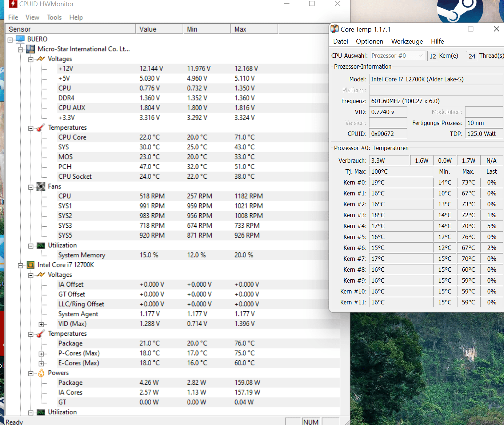Open the Core Temp Optionen menu

[369, 41]
